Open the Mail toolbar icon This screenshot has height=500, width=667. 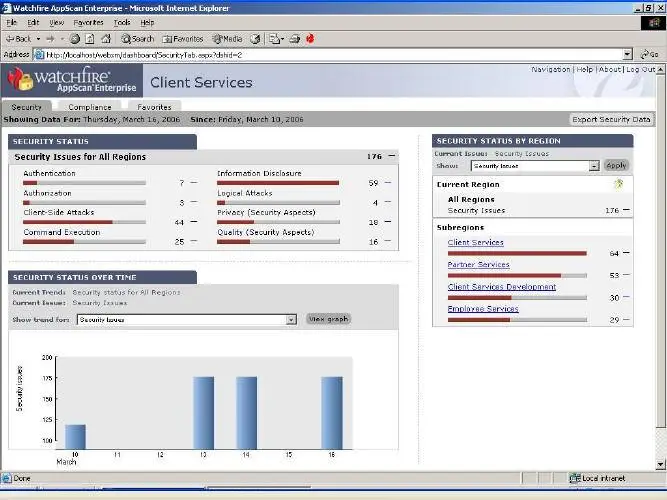[274, 39]
